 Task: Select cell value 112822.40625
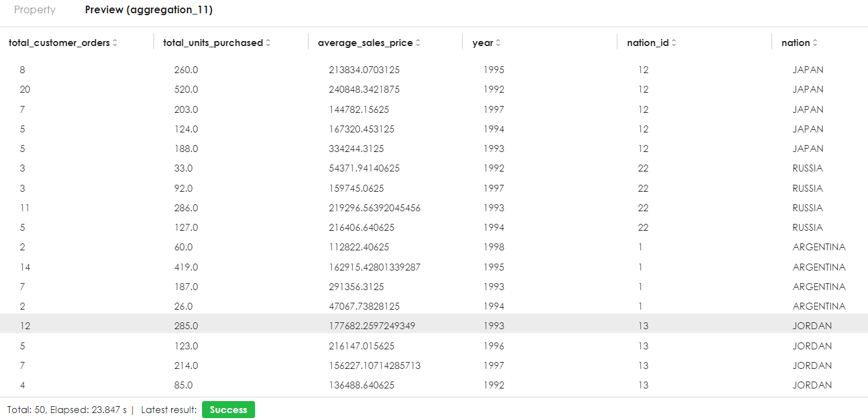pos(359,247)
